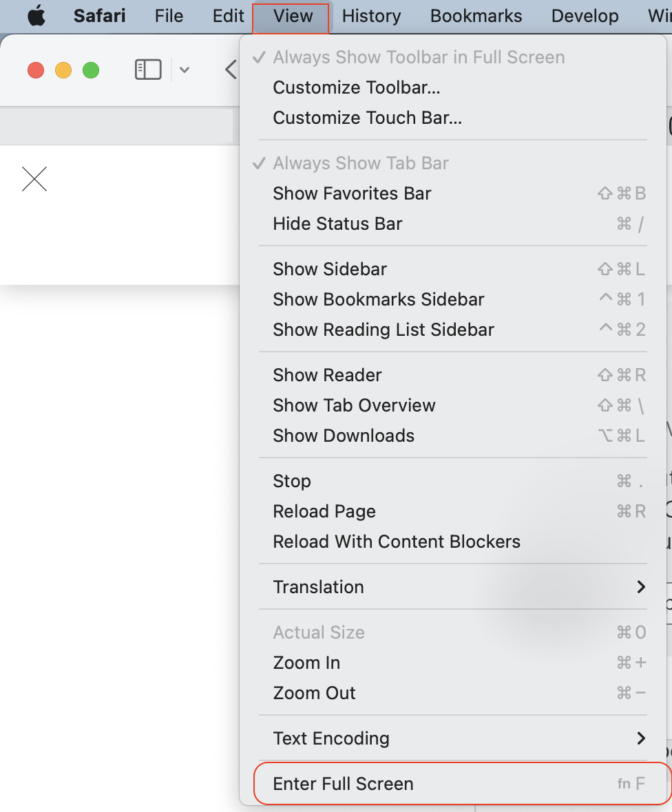This screenshot has width=672, height=812.
Task: Open the History menu
Action: [x=372, y=16]
